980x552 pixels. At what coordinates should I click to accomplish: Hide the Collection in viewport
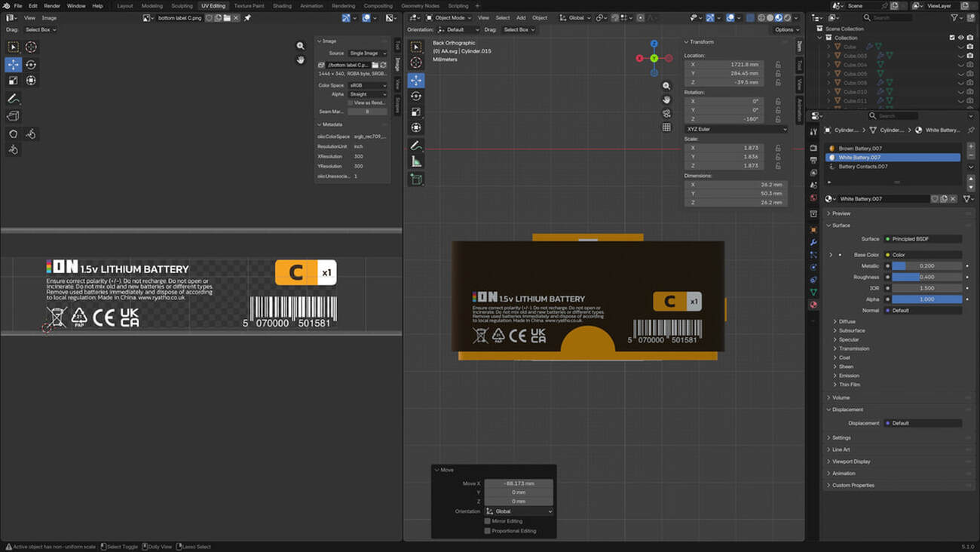click(x=960, y=38)
